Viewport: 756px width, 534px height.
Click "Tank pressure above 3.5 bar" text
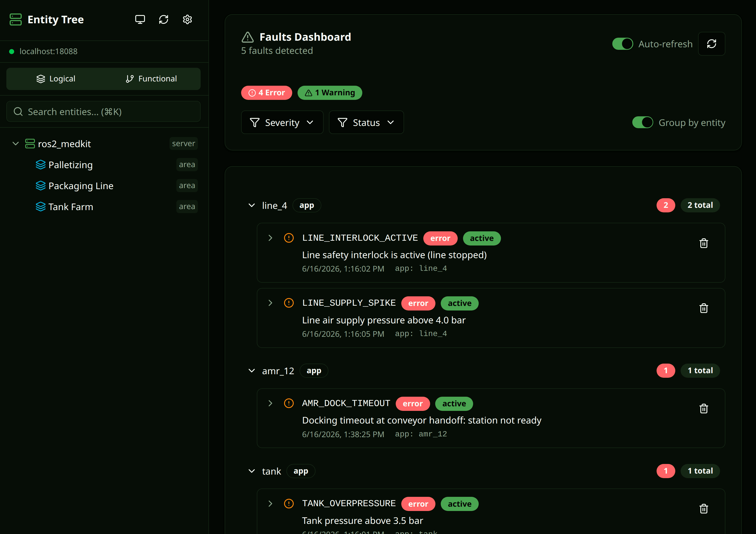click(x=363, y=521)
